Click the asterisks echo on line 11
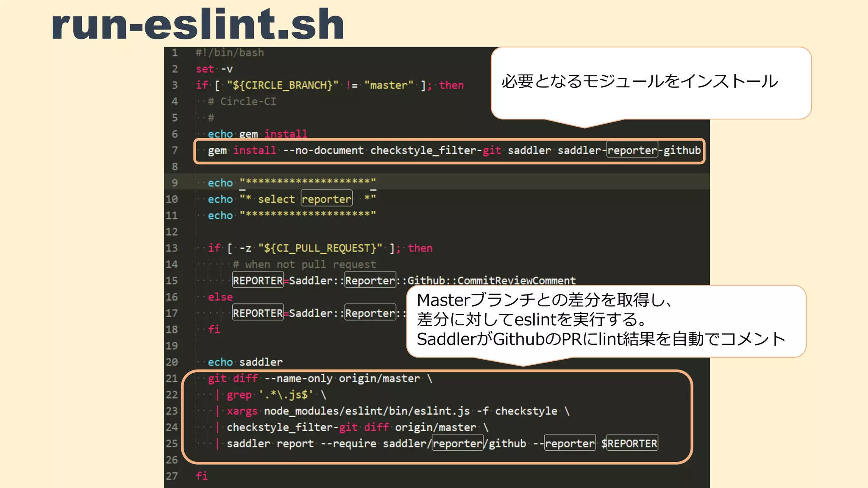Image resolution: width=868 pixels, height=488 pixels. pyautogui.click(x=292, y=215)
